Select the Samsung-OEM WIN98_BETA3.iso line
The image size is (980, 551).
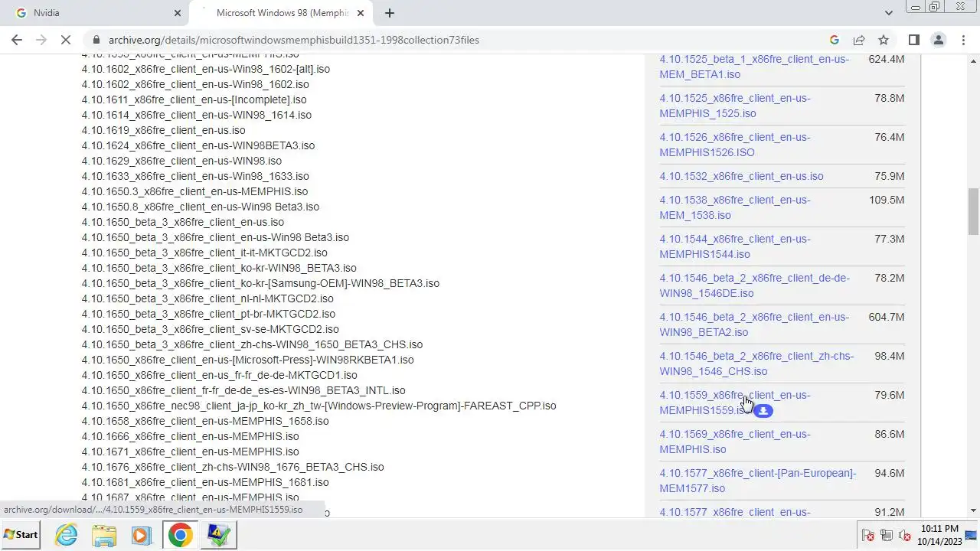(260, 283)
